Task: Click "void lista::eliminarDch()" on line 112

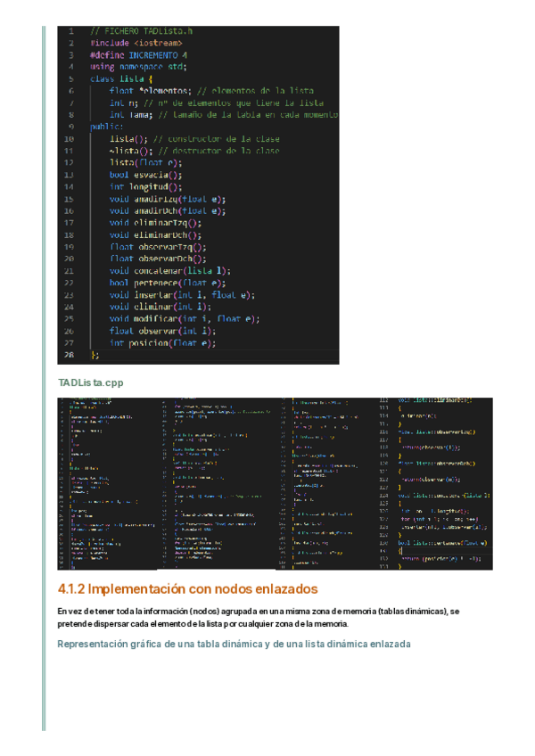Action: point(436,400)
